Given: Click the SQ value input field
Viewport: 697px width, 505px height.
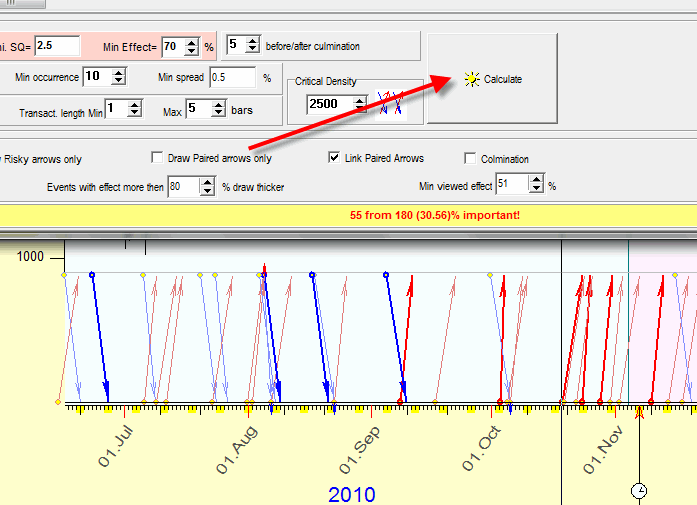Looking at the screenshot, I should point(56,46).
